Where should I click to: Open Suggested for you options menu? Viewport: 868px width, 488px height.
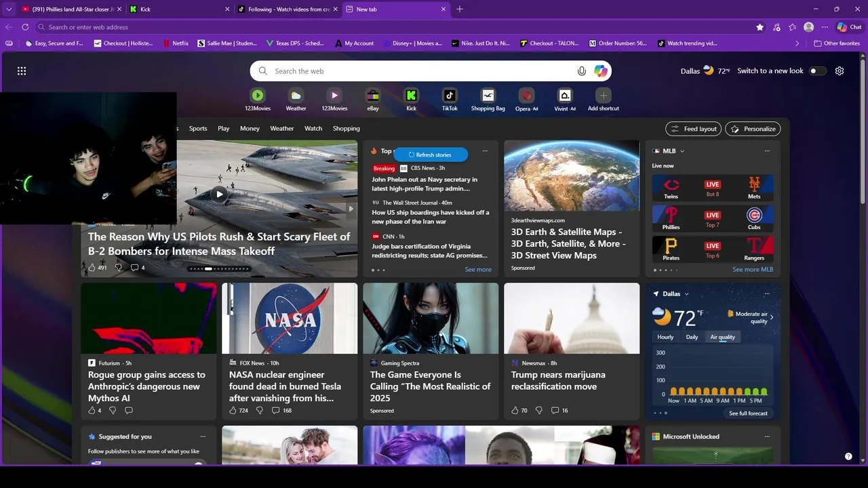tap(203, 436)
